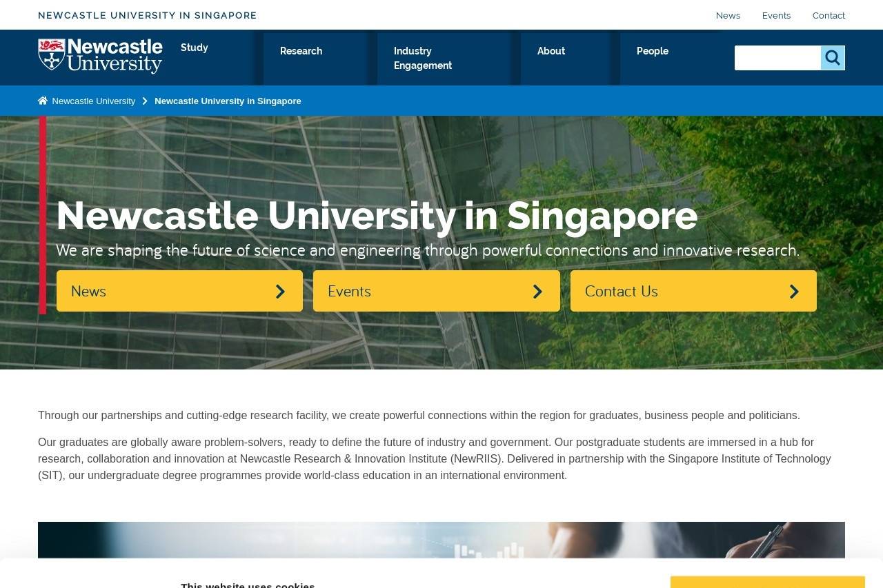This screenshot has height=588, width=883.
Task: Click the Newcastle University logo
Action: [100, 56]
